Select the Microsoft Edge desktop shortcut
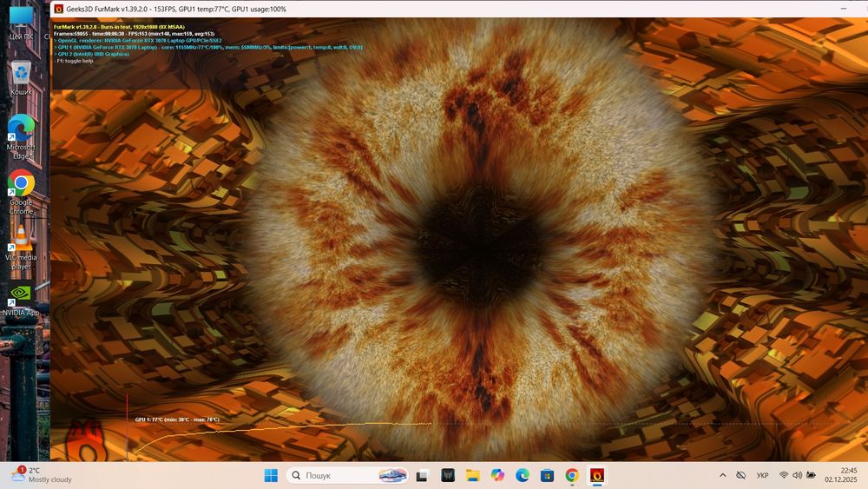 point(21,137)
